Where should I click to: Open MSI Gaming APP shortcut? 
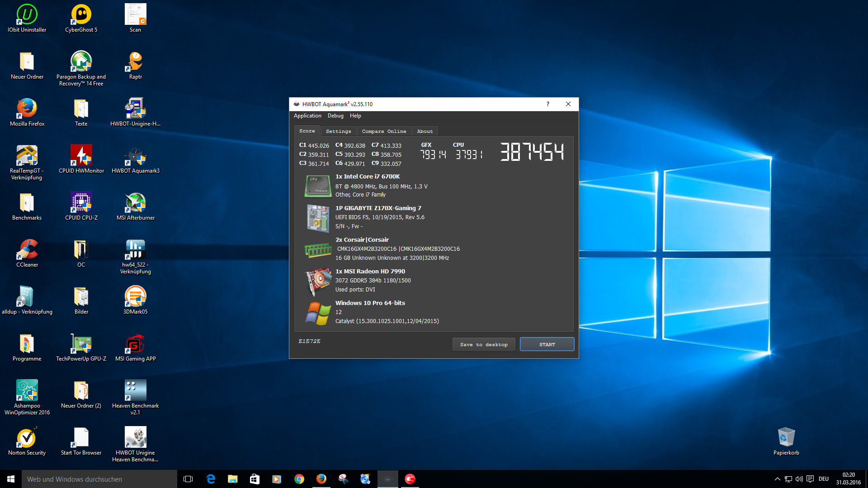(x=135, y=347)
